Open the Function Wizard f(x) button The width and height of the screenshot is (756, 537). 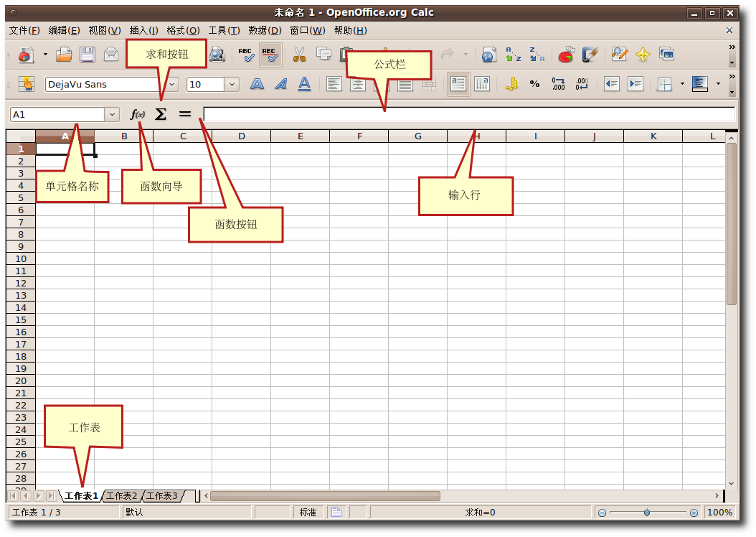[x=138, y=114]
